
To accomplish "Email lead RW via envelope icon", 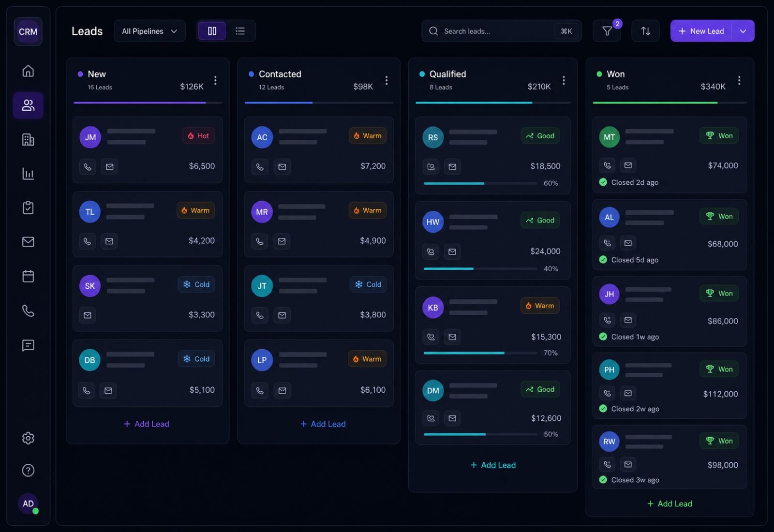I will [x=628, y=464].
